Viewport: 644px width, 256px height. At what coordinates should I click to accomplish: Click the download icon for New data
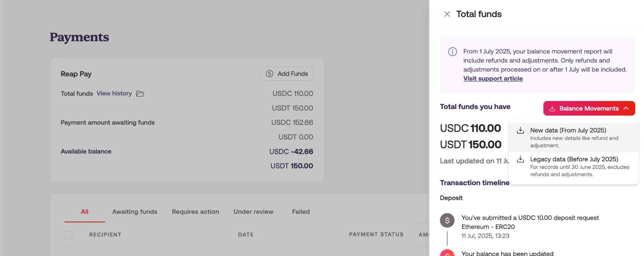click(x=520, y=130)
